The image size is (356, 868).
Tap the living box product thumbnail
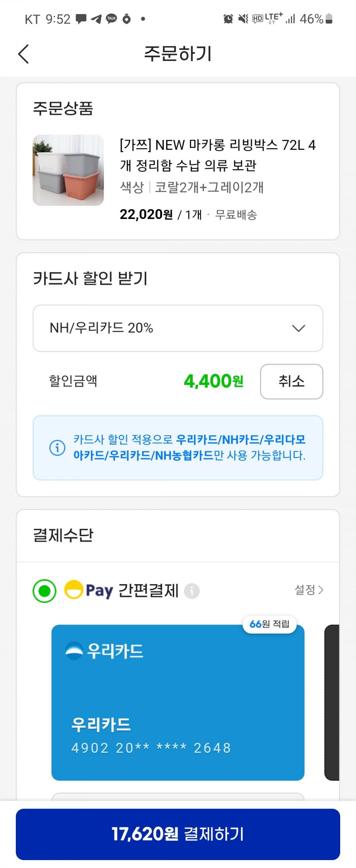tap(68, 170)
